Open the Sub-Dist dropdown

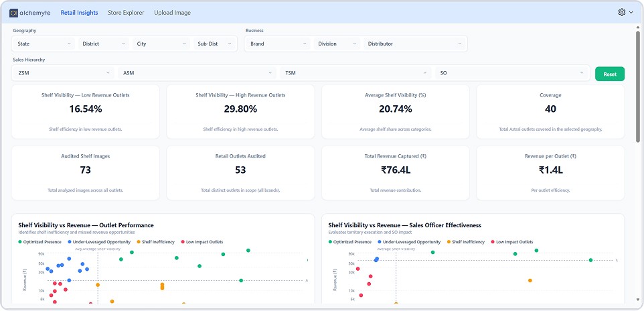click(215, 44)
